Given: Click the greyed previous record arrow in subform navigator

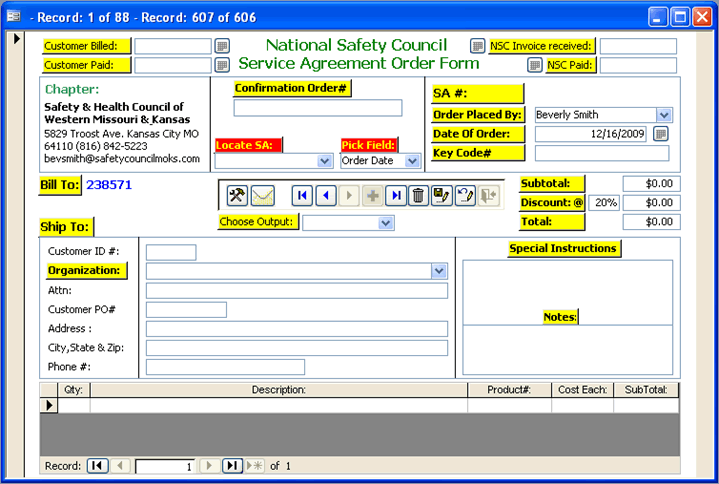Looking at the screenshot, I should click(x=120, y=466).
